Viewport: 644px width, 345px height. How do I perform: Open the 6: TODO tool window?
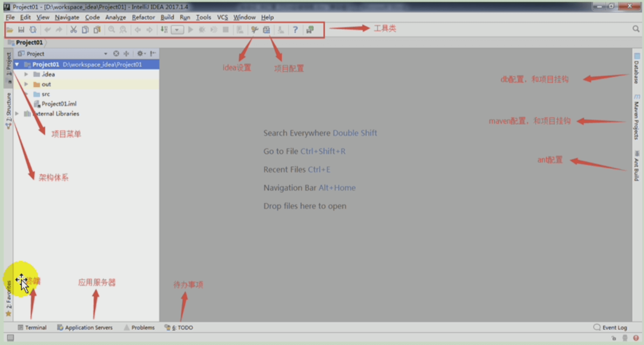pyautogui.click(x=179, y=327)
